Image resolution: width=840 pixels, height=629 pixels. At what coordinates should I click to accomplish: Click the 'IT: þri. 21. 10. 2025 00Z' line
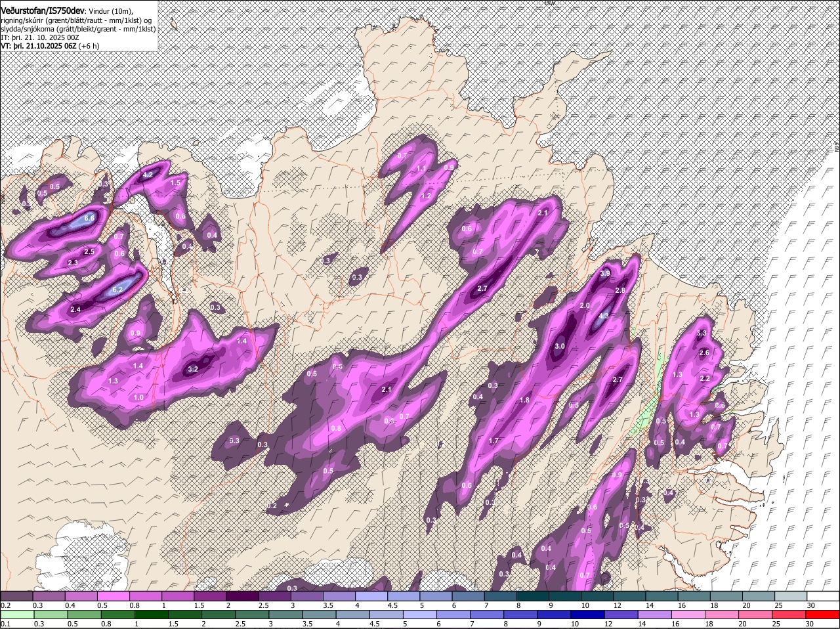pos(40,37)
